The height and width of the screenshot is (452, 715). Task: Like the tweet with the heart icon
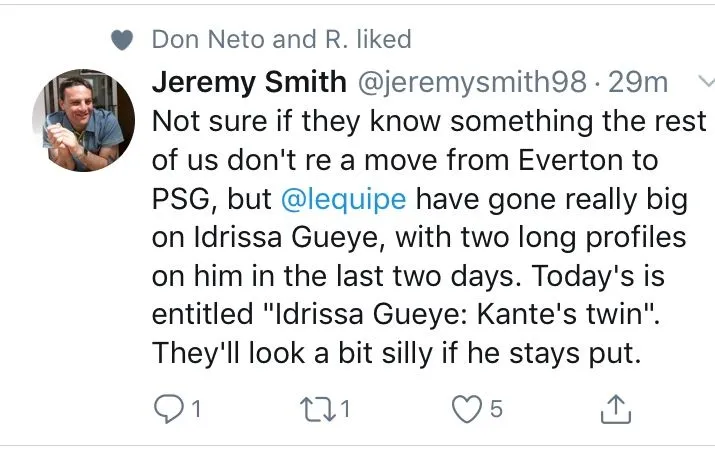pos(465,409)
